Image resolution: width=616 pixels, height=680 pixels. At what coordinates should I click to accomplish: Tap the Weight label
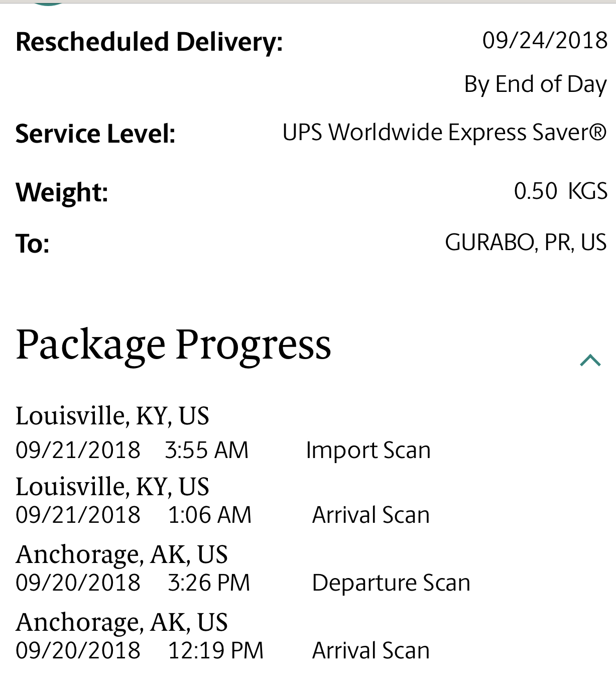click(62, 192)
